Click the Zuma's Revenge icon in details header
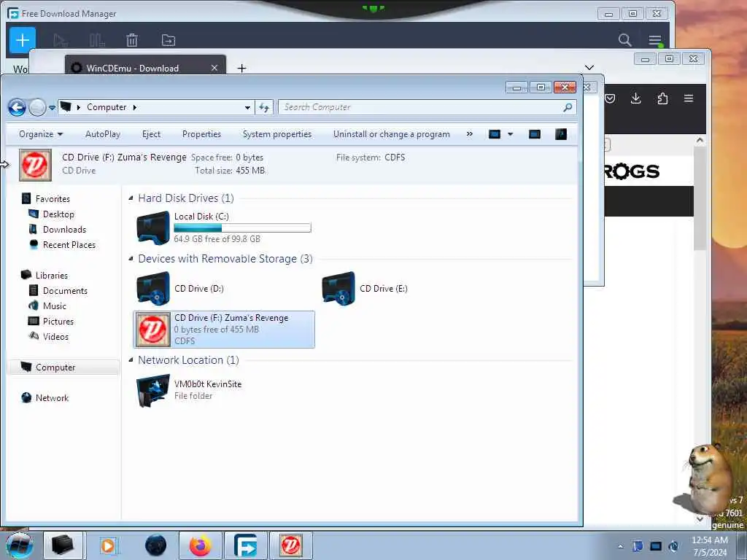 click(x=35, y=165)
